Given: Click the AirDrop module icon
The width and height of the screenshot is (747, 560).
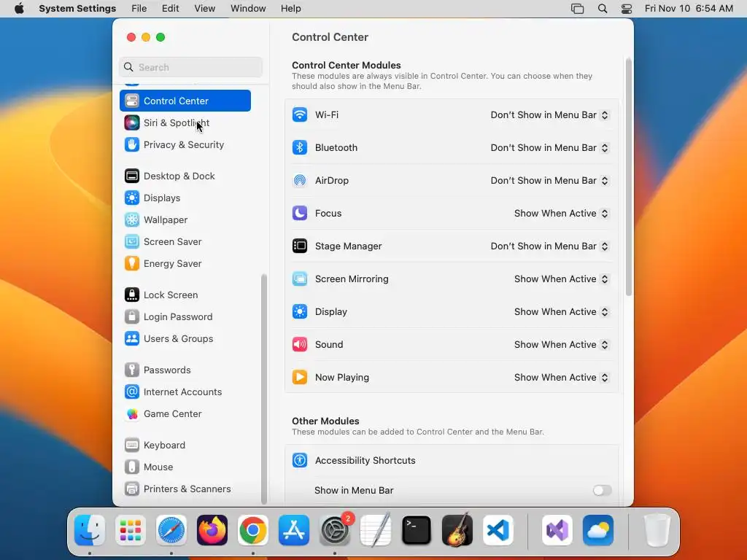Looking at the screenshot, I should pyautogui.click(x=300, y=181).
